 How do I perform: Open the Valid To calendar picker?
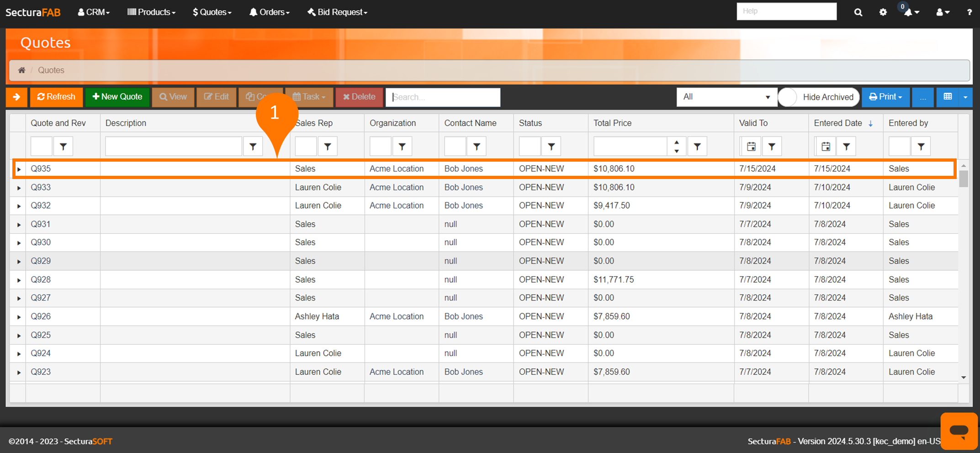(x=751, y=147)
